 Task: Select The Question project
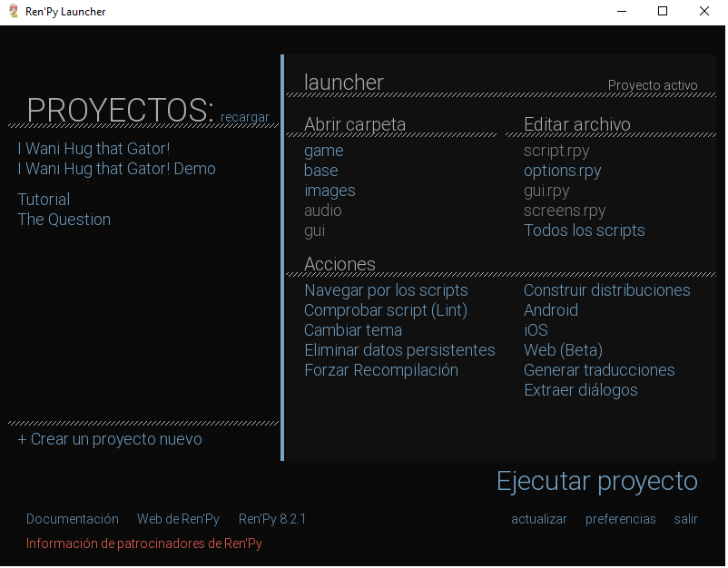tap(64, 219)
